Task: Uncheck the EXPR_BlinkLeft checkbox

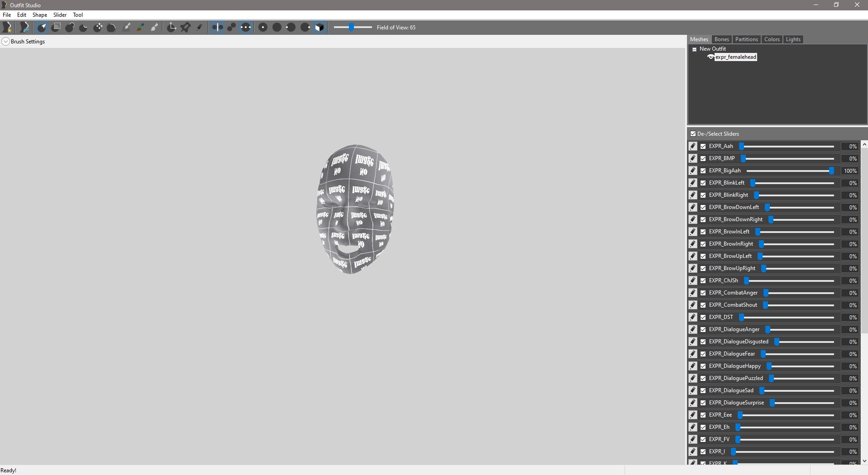Action: pyautogui.click(x=703, y=183)
